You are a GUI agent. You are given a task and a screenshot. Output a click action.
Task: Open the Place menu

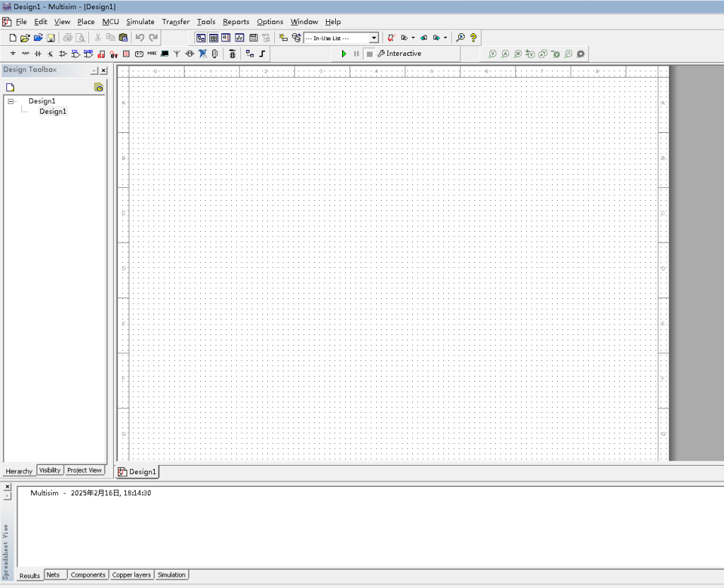pyautogui.click(x=86, y=22)
